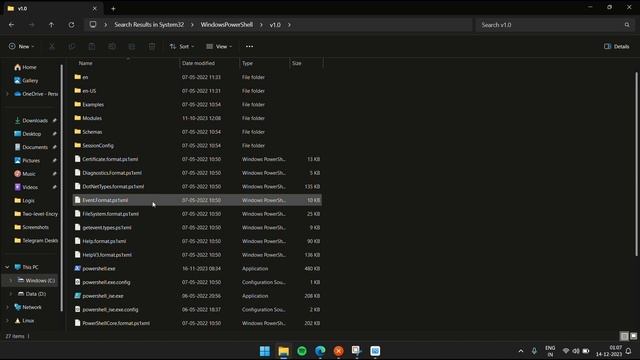The height and width of the screenshot is (360, 640).
Task: Go to WindowsPowerShell in breadcrumb
Action: tap(227, 24)
